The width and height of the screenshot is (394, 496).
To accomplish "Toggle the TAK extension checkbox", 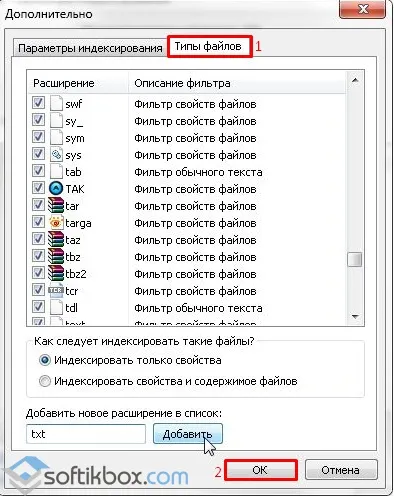I will click(38, 188).
